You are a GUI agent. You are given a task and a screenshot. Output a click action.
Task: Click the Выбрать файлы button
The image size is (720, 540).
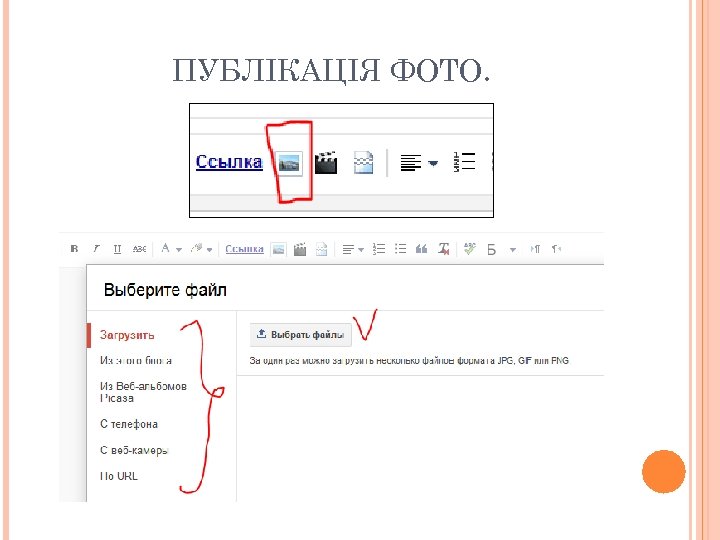(x=301, y=334)
